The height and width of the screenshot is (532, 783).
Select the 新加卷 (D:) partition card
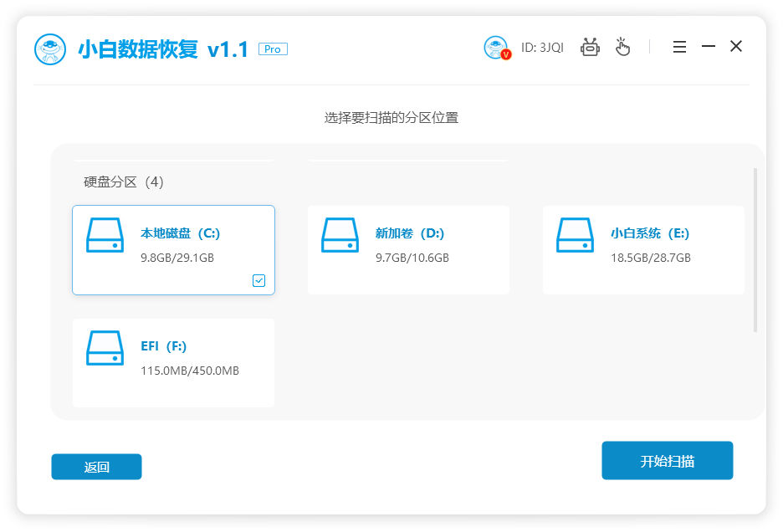click(408, 249)
